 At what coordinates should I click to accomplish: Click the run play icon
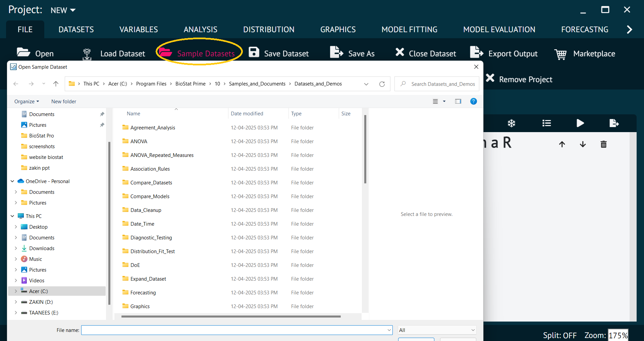click(580, 123)
